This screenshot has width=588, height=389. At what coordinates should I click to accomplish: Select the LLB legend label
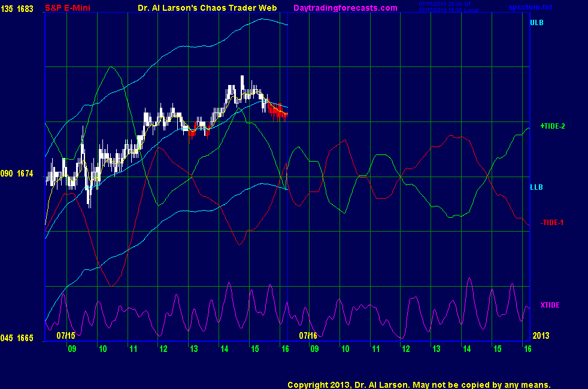(537, 187)
